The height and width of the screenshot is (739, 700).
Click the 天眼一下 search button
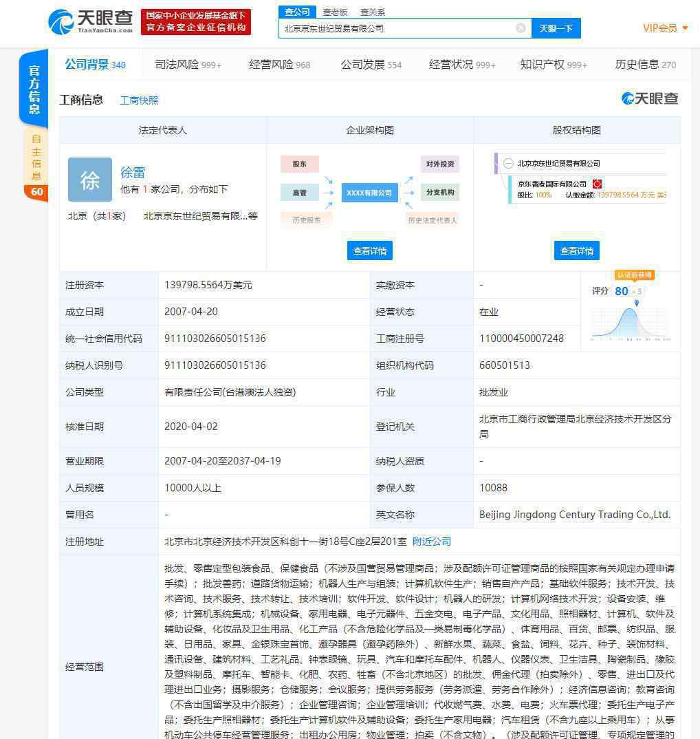point(556,28)
